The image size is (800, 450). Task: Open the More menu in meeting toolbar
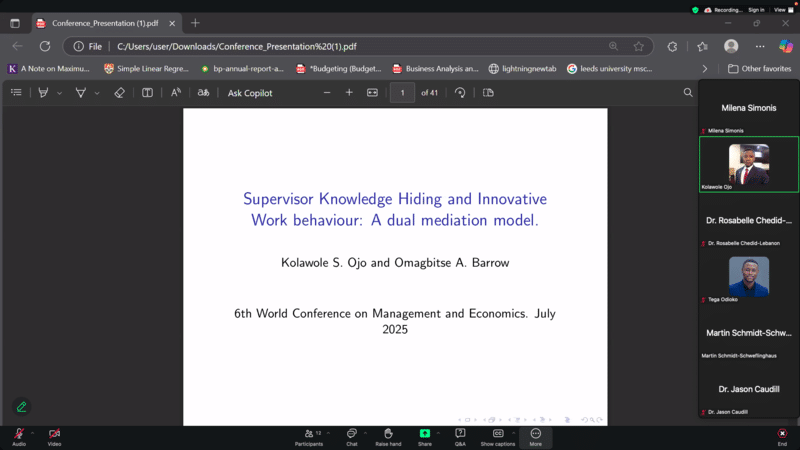[535, 436]
